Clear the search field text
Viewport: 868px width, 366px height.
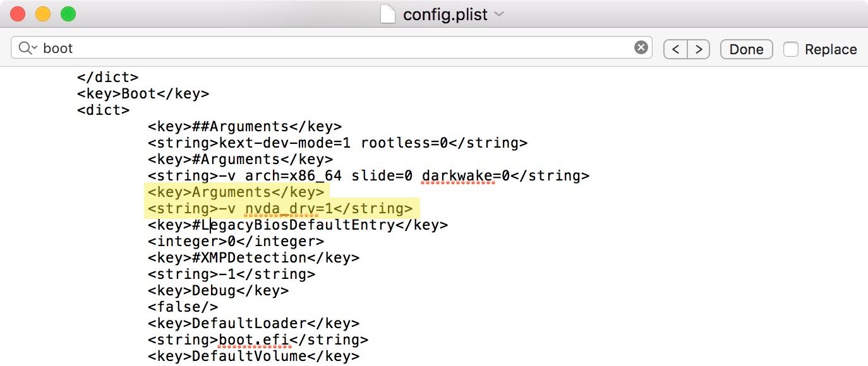point(641,48)
